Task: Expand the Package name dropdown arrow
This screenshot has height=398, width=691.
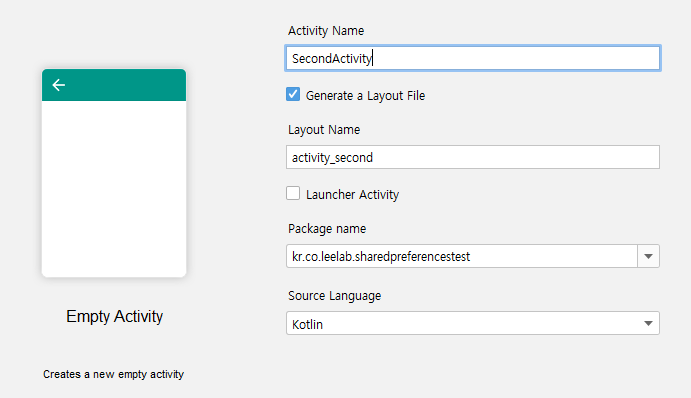Action: point(648,256)
